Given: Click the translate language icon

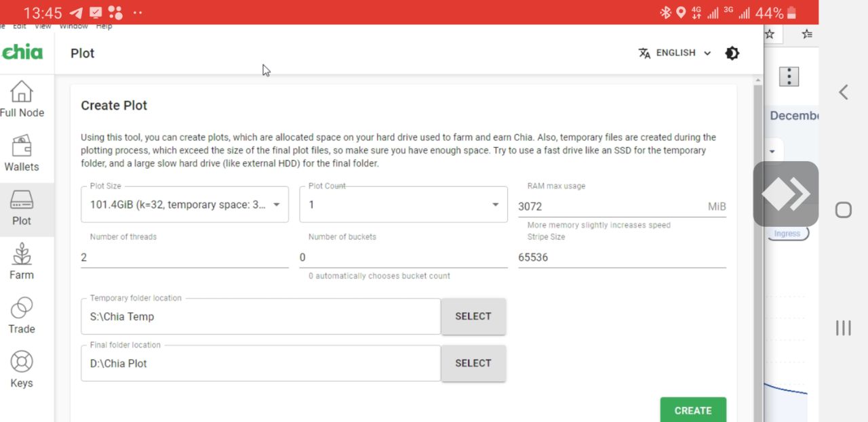Looking at the screenshot, I should click(x=644, y=53).
